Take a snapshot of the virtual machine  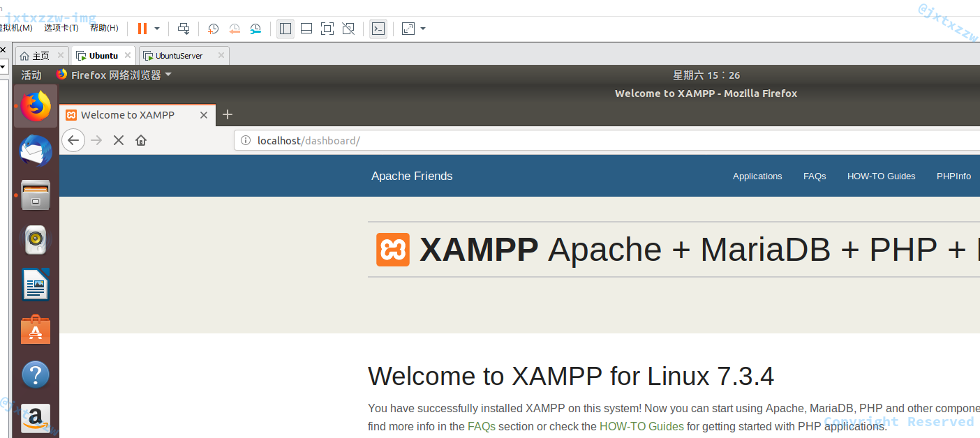(214, 29)
